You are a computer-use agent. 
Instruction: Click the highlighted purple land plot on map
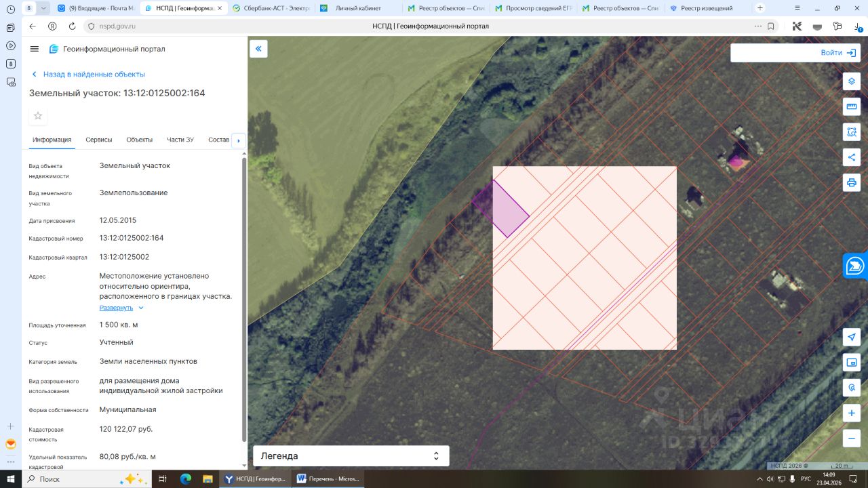(x=502, y=210)
